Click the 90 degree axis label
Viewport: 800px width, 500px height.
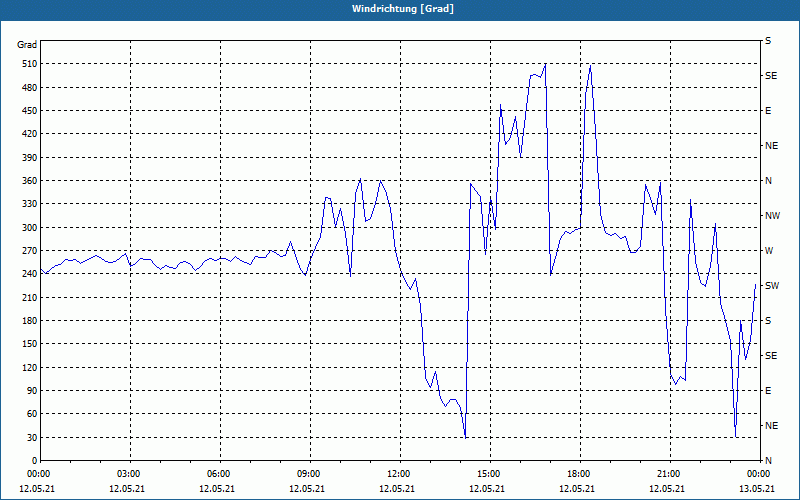(31, 391)
